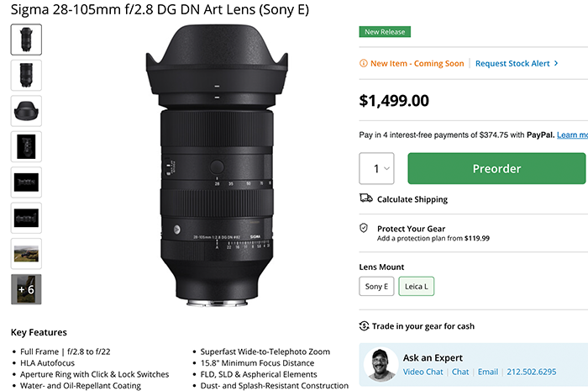Click the Calculate Shipping truck icon
The image size is (588, 391).
[x=365, y=199]
